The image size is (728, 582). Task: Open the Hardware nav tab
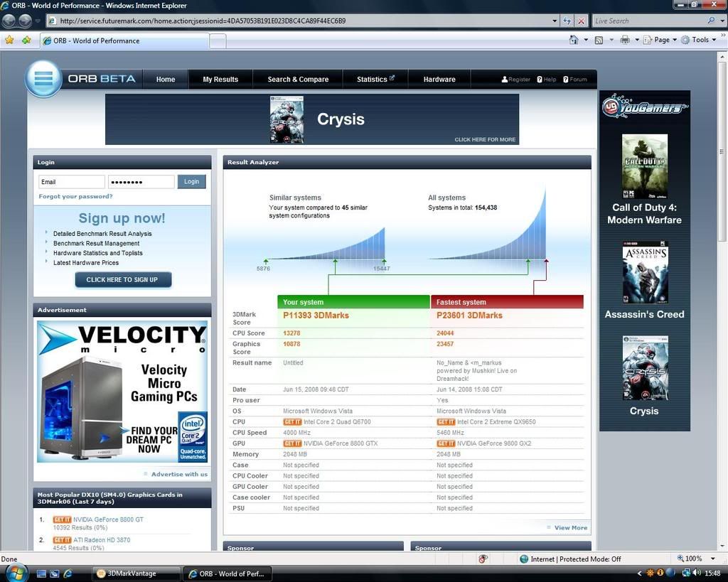(439, 80)
